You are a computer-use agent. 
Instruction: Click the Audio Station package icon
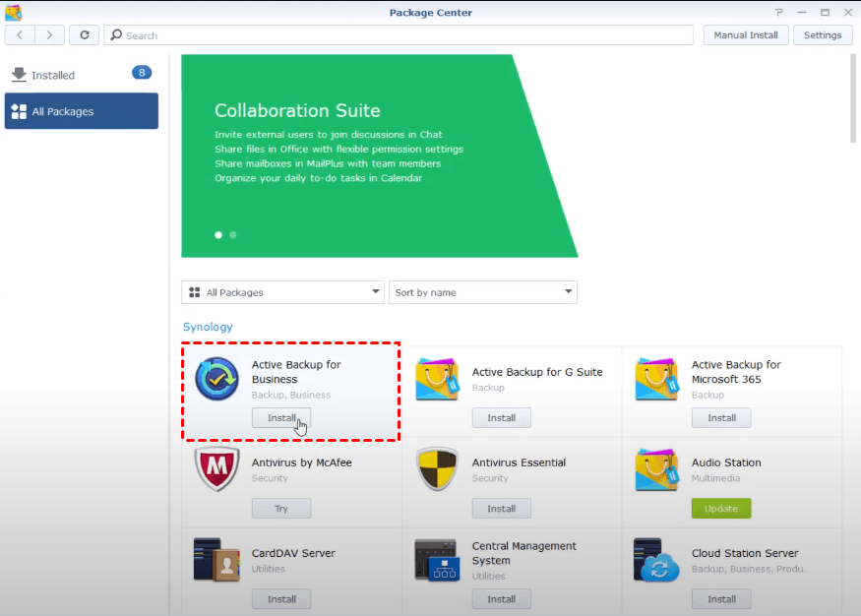tap(657, 469)
